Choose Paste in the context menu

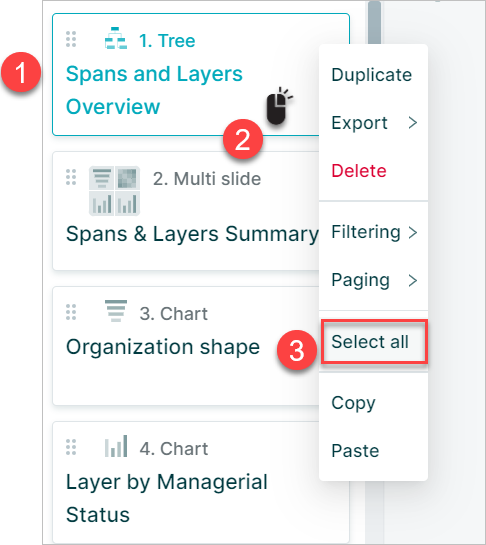[x=355, y=451]
